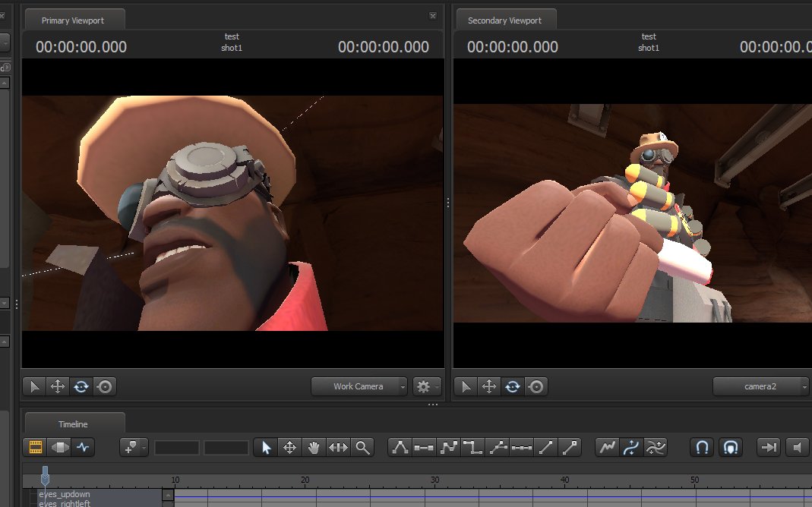This screenshot has width=812, height=507.
Task: Close the Primary Viewport panel
Action: (433, 16)
